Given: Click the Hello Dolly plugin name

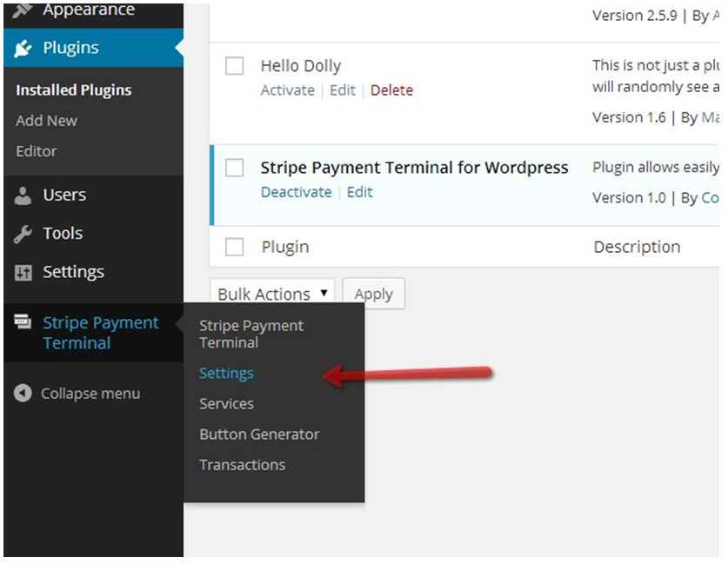Looking at the screenshot, I should (301, 66).
